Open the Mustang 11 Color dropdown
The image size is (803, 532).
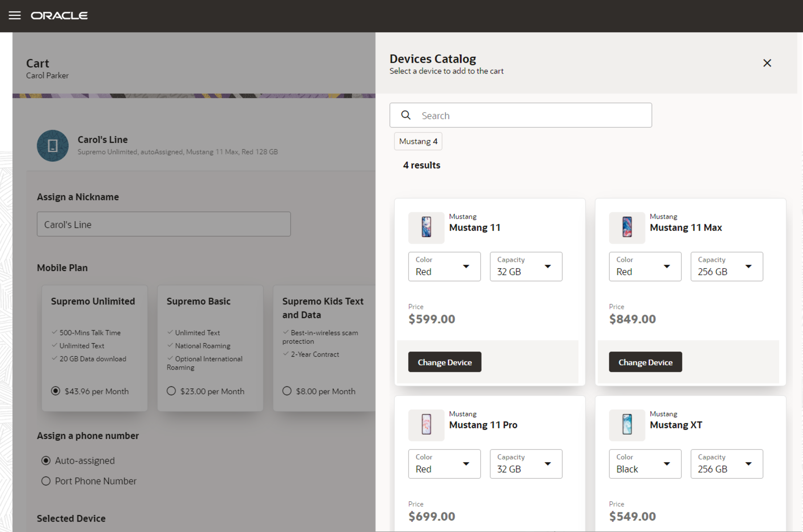click(x=444, y=267)
